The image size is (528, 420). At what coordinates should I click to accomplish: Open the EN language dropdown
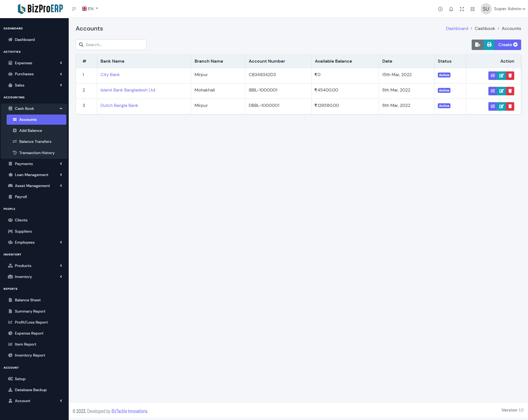point(90,9)
